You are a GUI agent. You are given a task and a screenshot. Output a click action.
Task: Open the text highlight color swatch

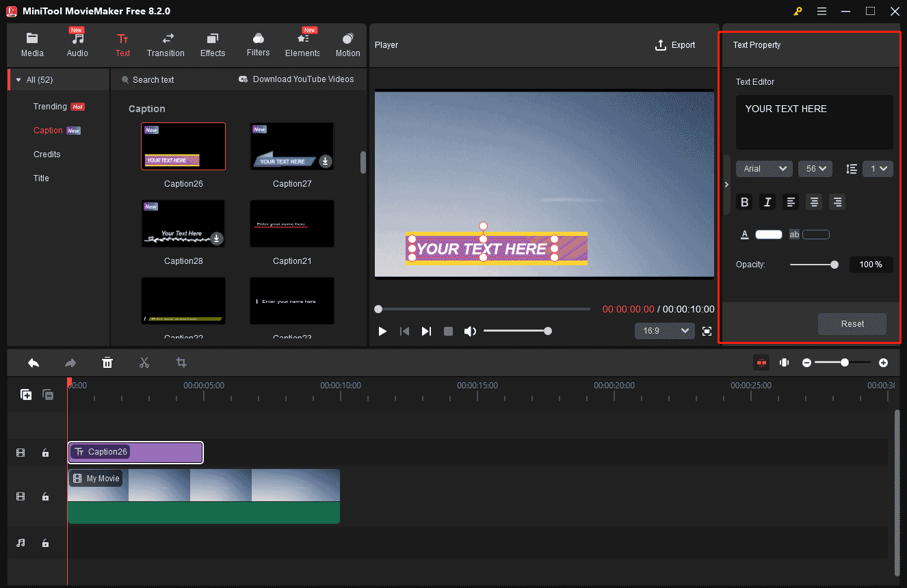(816, 235)
